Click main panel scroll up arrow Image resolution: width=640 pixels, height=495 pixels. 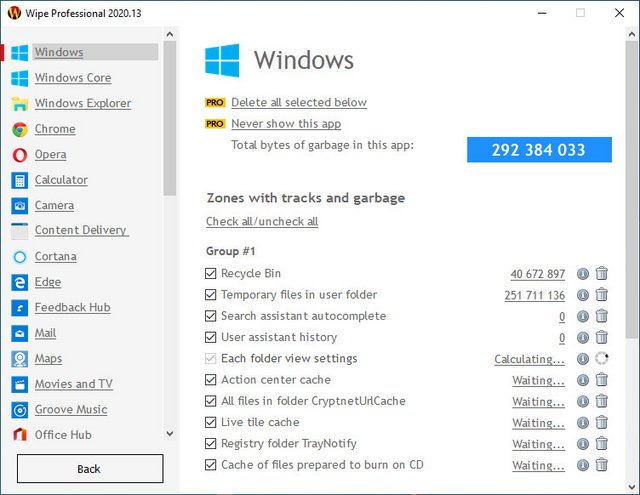point(632,35)
